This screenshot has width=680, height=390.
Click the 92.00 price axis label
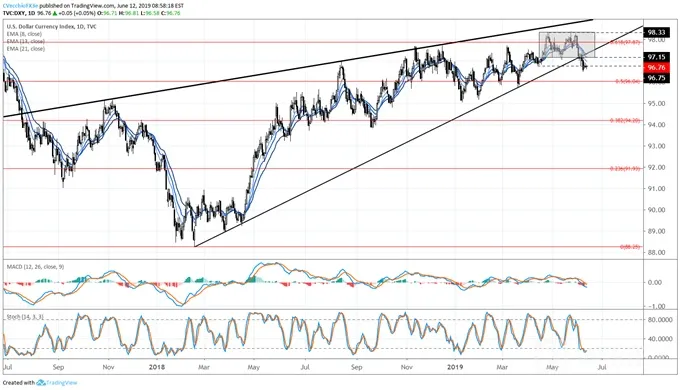coord(656,167)
